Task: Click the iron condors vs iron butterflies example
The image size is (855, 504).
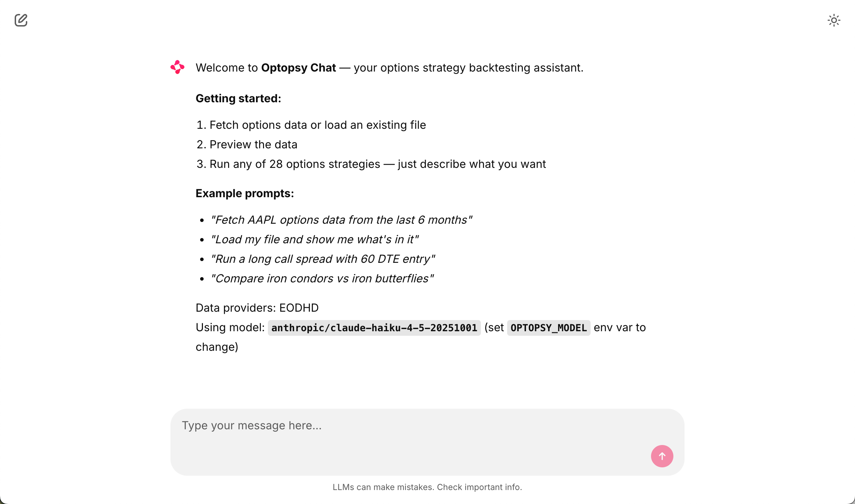Action: point(322,279)
